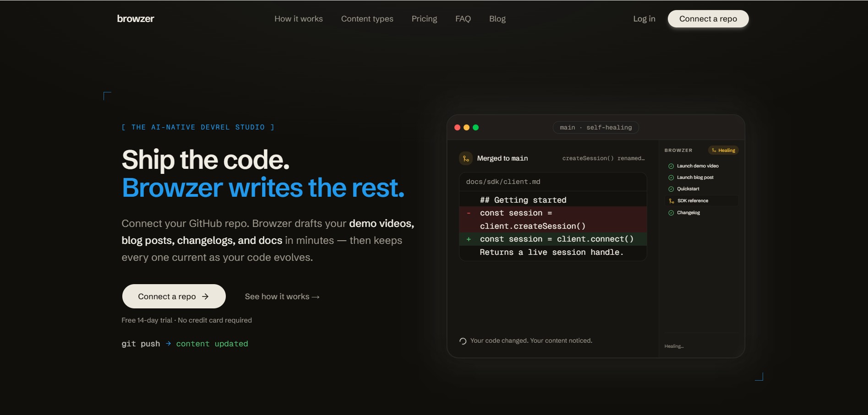Click the spinner icon near Your code changed
Viewport: 868px width, 415px height.
pos(463,341)
